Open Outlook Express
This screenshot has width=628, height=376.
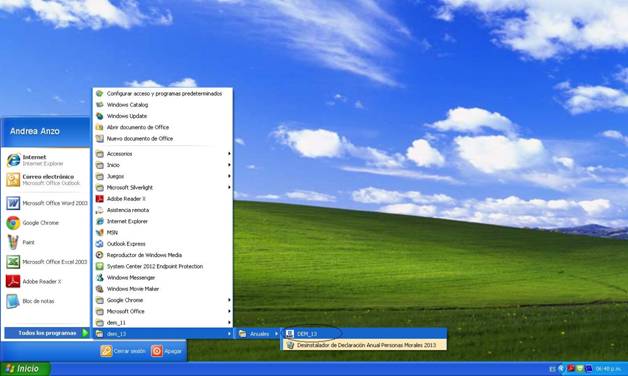pyautogui.click(x=163, y=243)
